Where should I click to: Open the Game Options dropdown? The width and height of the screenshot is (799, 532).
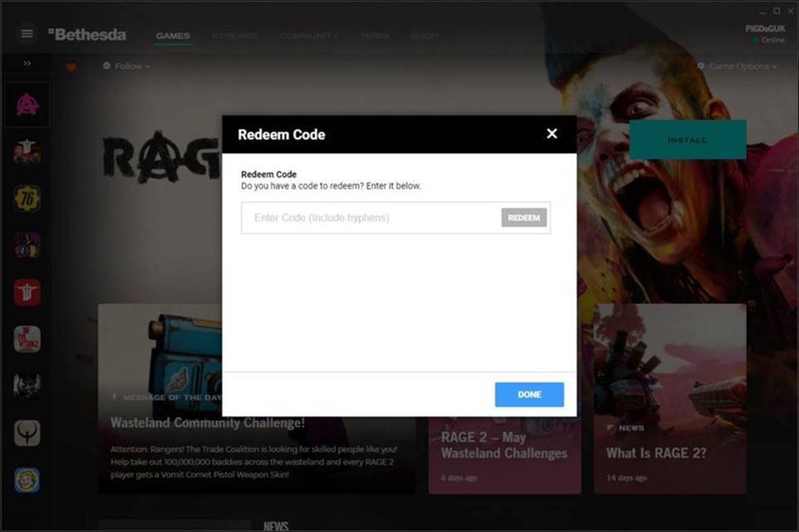(737, 66)
